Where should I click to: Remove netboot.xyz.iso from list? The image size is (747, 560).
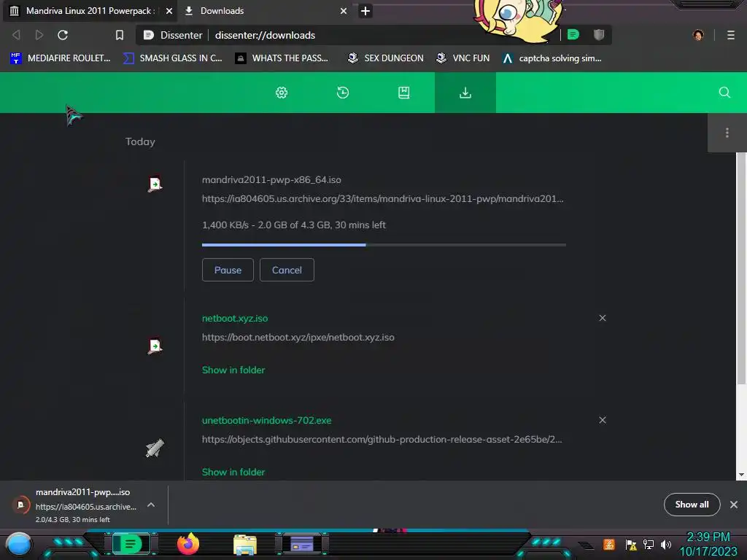click(x=603, y=318)
